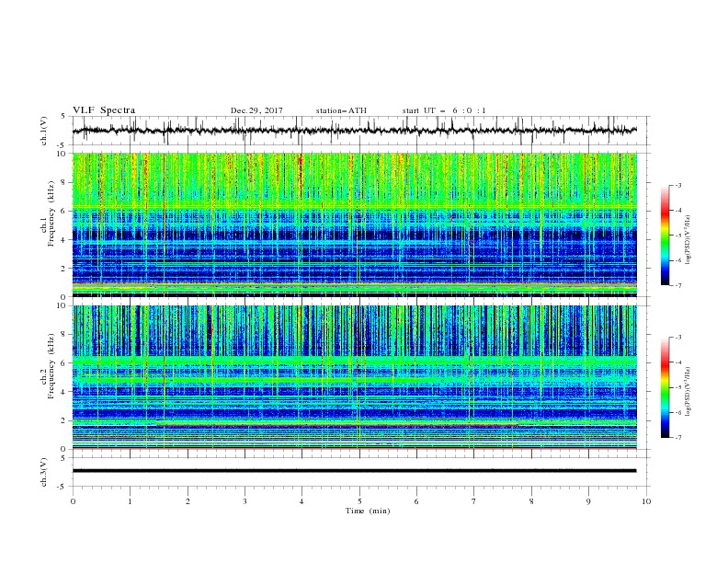This screenshot has width=728, height=563.
Task: Click the 'Time (min)' axis label
Action: [368, 511]
